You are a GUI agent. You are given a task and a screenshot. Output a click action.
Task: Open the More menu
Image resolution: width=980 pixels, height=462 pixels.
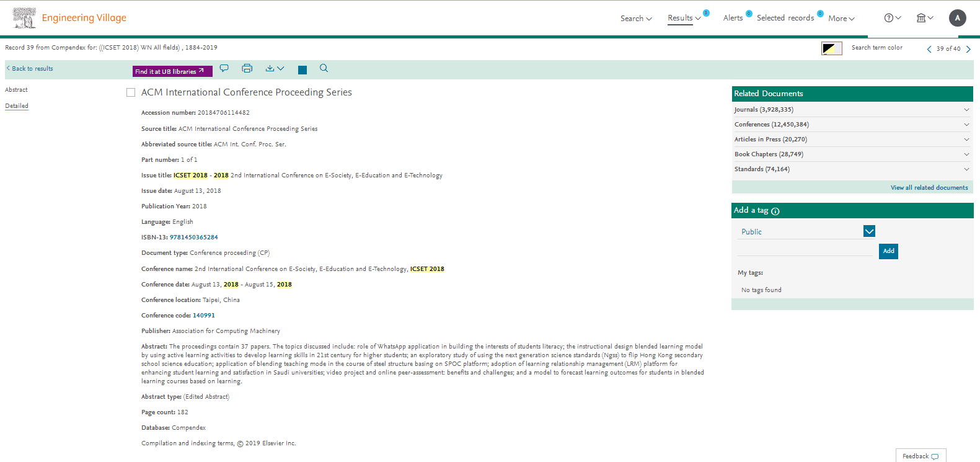[x=841, y=19]
